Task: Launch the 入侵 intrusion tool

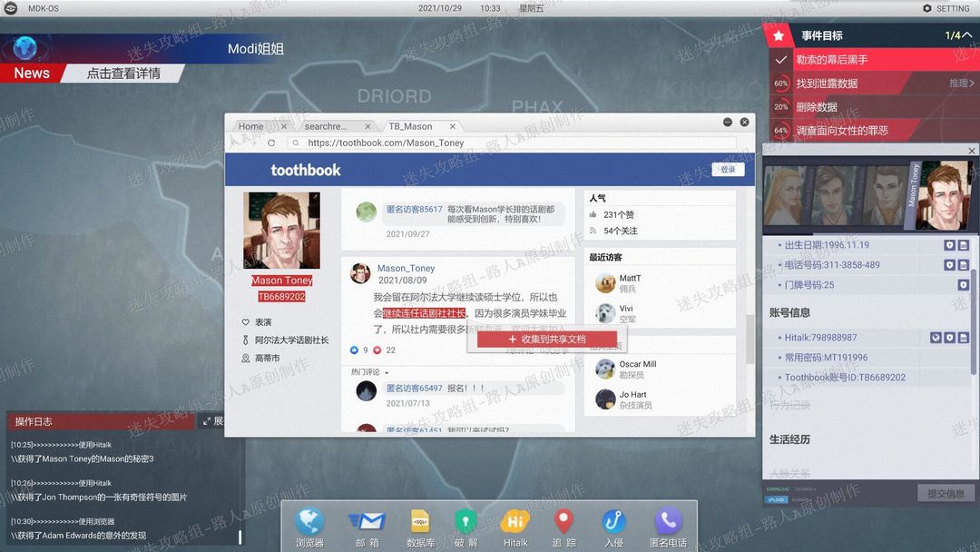Action: pos(613,527)
